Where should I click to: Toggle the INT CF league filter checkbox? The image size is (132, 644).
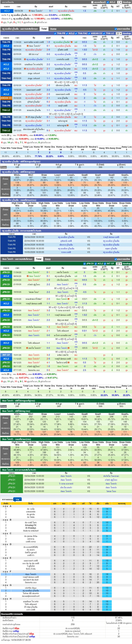(105, 263)
